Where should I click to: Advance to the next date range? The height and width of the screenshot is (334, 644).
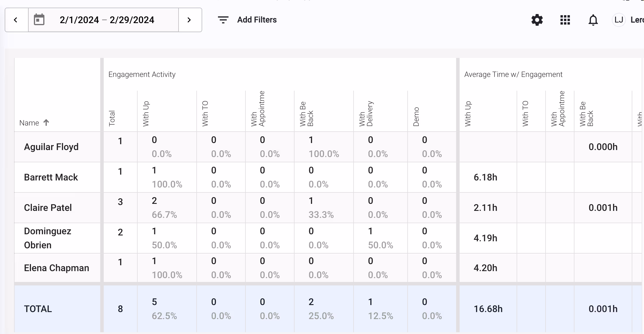[x=189, y=20]
